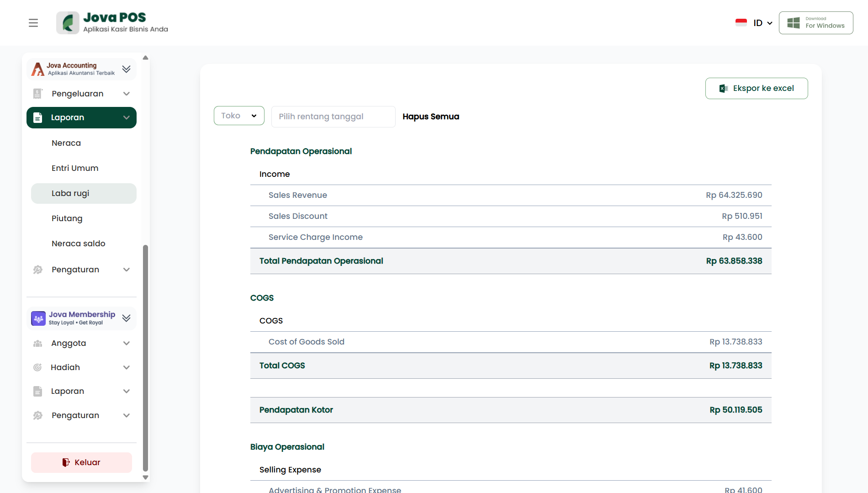Collapse the Jova Accounting section
The height and width of the screenshot is (493, 868).
tap(127, 69)
